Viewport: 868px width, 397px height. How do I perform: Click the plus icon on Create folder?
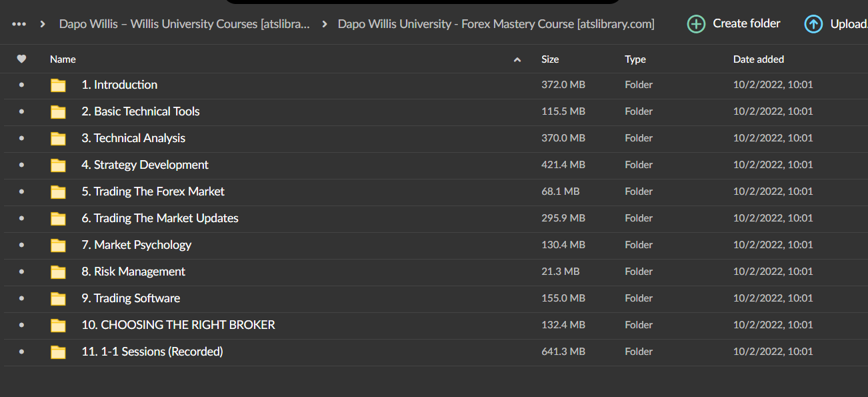coord(696,23)
